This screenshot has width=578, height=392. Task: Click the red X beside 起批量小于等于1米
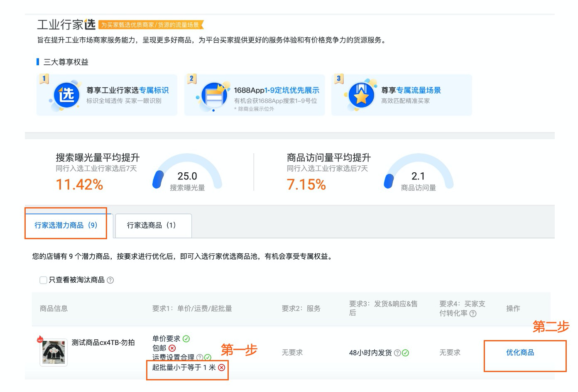click(x=222, y=367)
